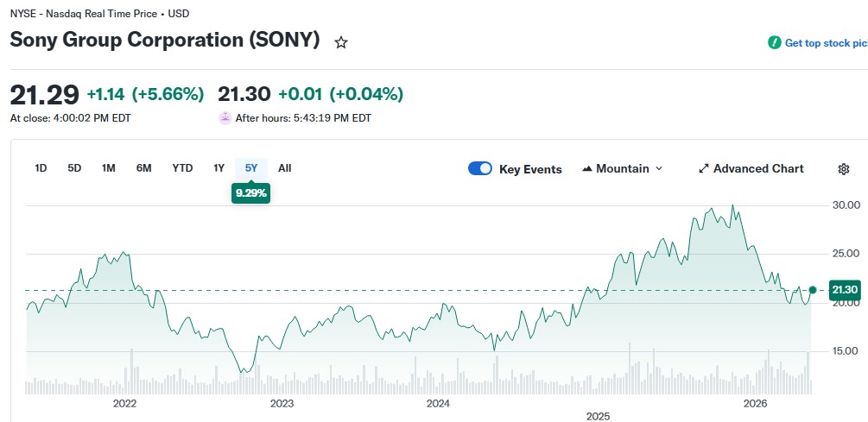Click the 2025 x-axis label
This screenshot has height=422, width=868.
click(598, 416)
